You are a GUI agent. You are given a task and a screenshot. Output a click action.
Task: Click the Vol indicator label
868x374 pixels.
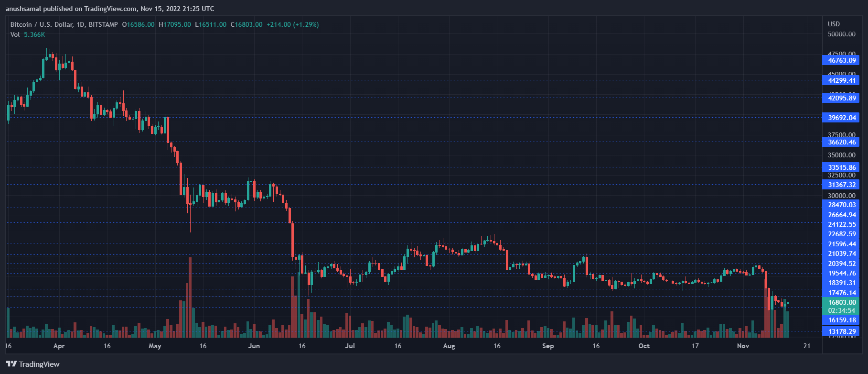(x=15, y=34)
